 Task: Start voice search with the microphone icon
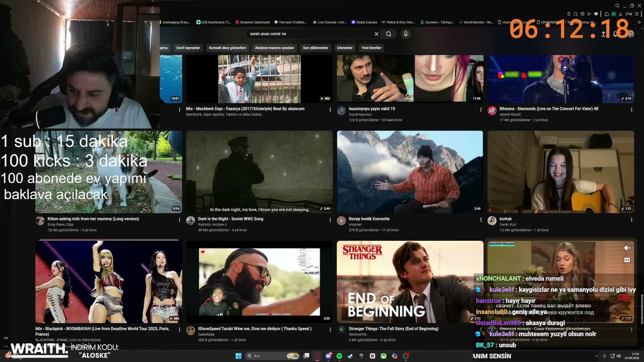pyautogui.click(x=406, y=34)
